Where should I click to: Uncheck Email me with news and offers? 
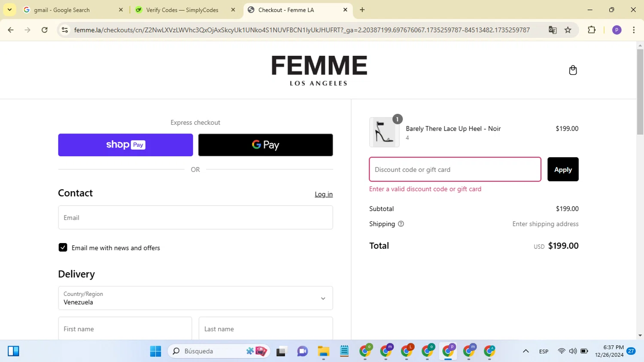point(63,247)
